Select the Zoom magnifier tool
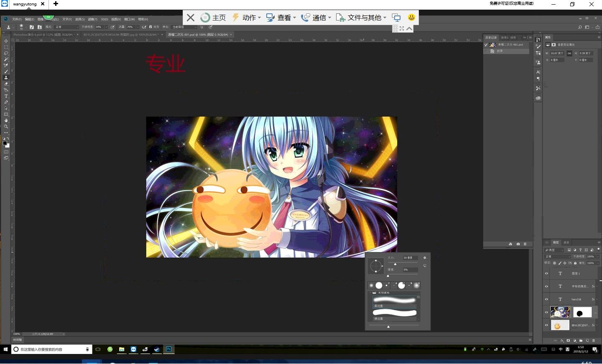 click(x=6, y=127)
